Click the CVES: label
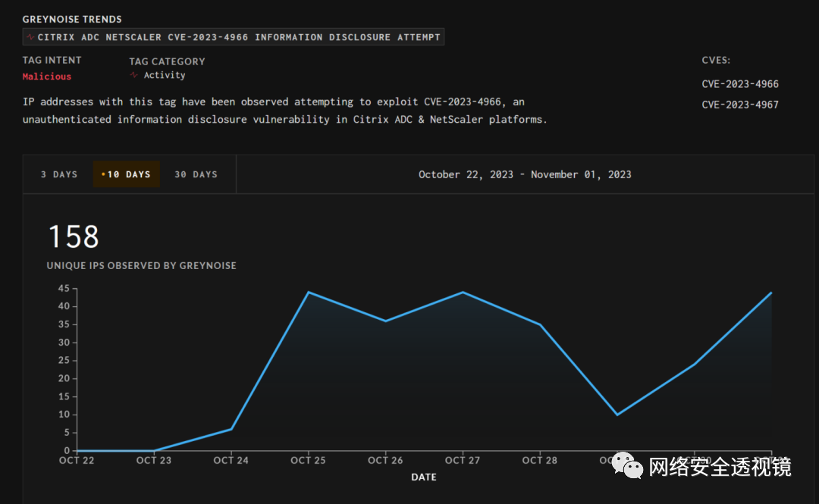Screen dimensions: 819x504 (x=716, y=60)
